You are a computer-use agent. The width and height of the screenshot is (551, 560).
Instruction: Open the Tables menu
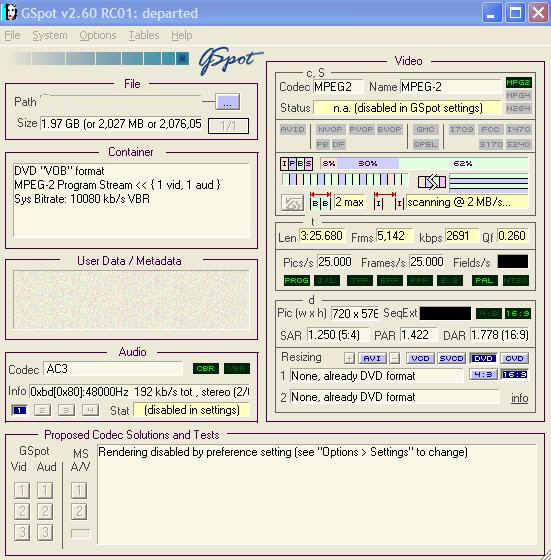click(x=144, y=35)
